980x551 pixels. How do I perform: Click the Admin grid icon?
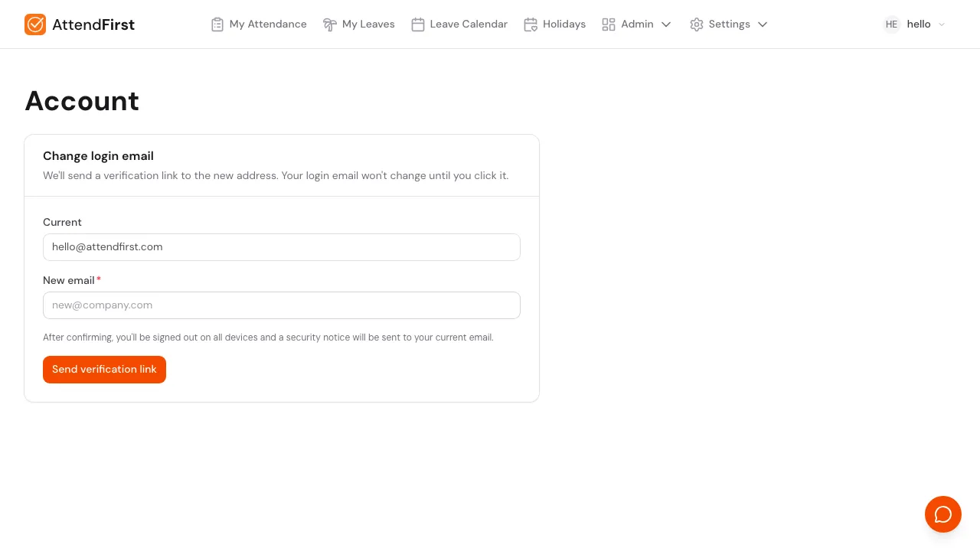coord(609,24)
